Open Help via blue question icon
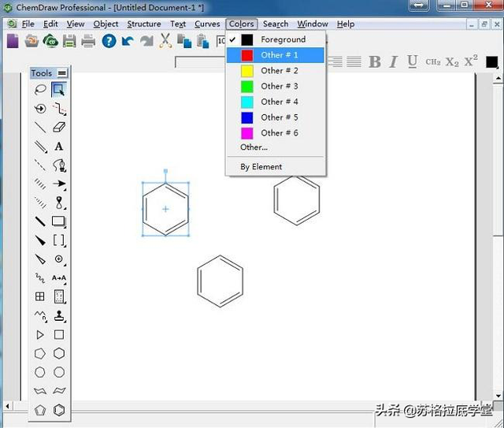Image resolution: width=504 pixels, height=428 pixels. click(x=109, y=41)
